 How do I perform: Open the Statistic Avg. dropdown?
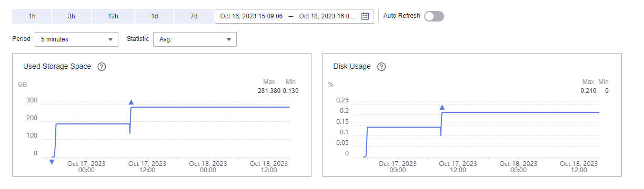point(195,39)
